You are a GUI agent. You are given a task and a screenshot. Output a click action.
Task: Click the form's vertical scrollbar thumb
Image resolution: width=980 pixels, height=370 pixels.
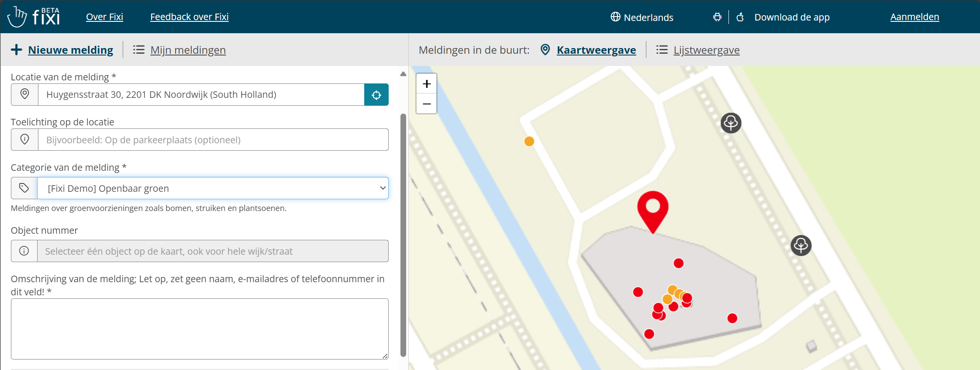tap(403, 235)
